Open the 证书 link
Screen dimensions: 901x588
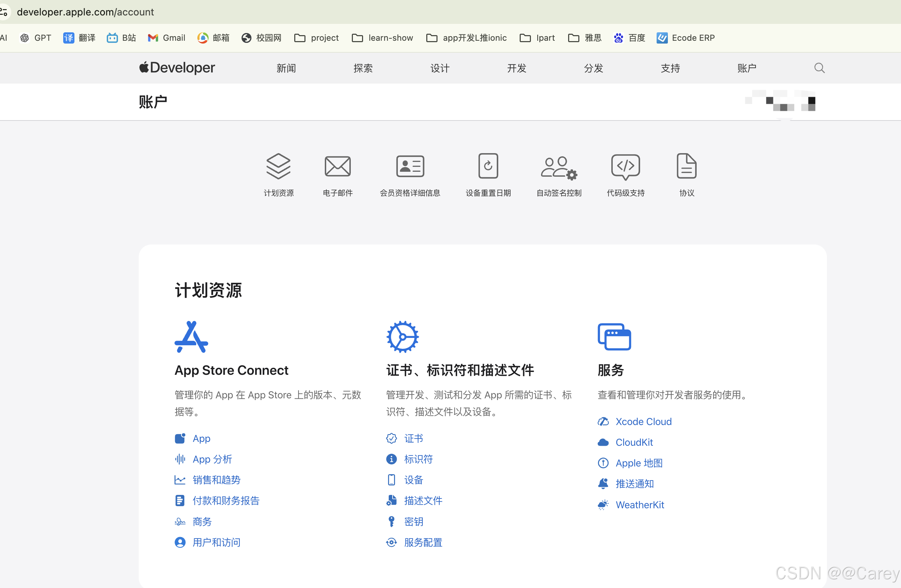click(x=413, y=438)
